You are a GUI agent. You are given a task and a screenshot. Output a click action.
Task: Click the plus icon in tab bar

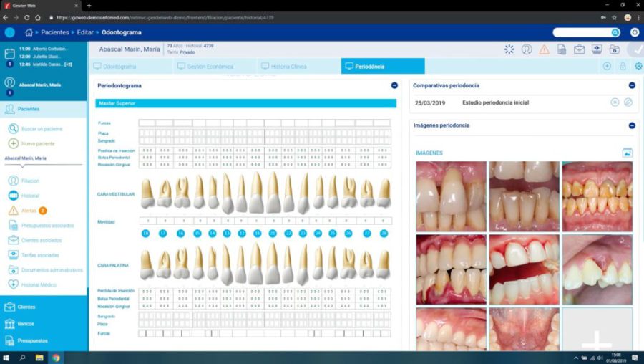(x=607, y=66)
